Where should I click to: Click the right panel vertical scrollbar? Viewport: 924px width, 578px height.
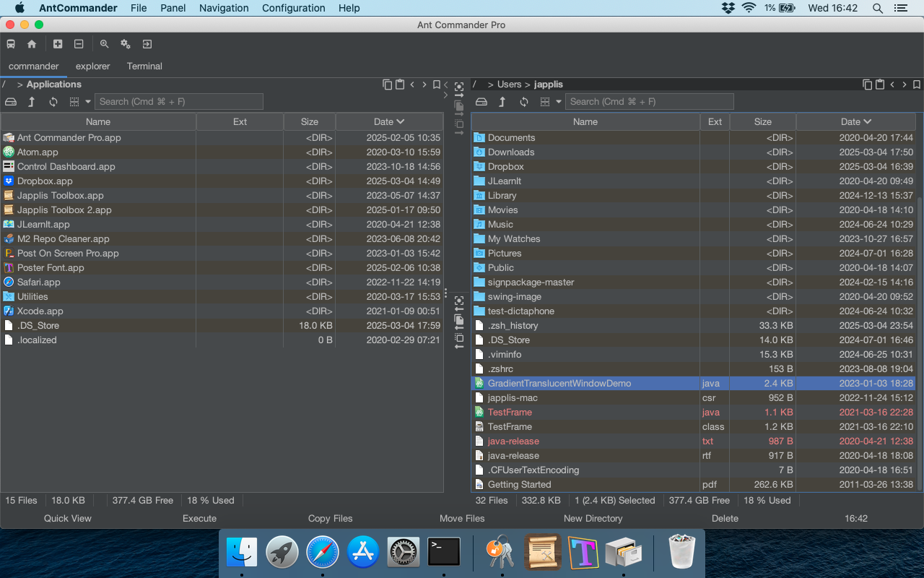(919, 343)
